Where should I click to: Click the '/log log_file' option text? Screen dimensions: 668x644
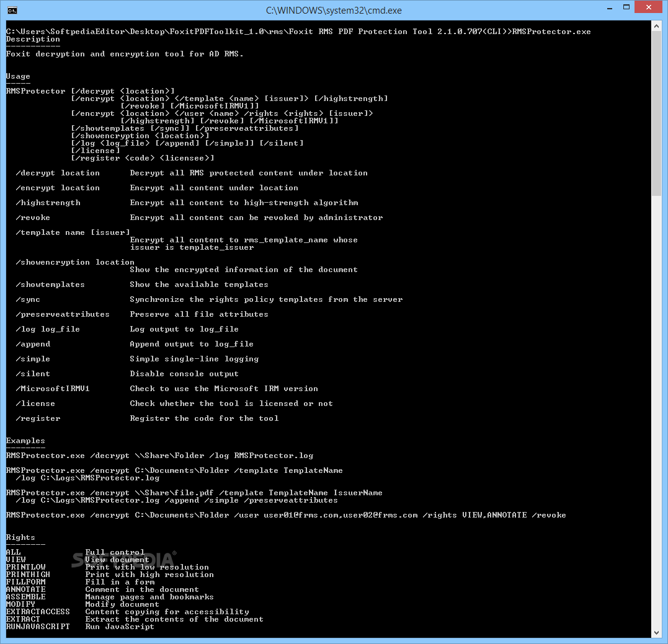click(x=48, y=329)
